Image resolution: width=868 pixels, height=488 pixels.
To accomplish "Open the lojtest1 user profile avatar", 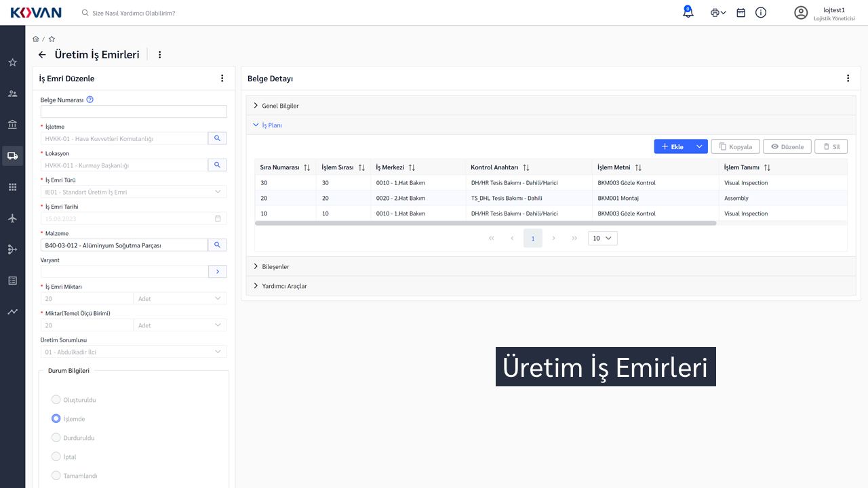I will point(801,12).
